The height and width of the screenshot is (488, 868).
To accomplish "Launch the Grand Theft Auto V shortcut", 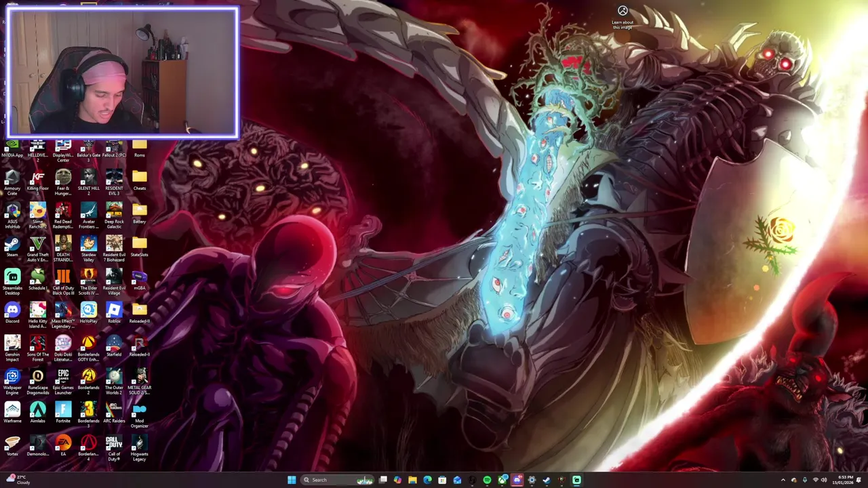I will pyautogui.click(x=37, y=249).
